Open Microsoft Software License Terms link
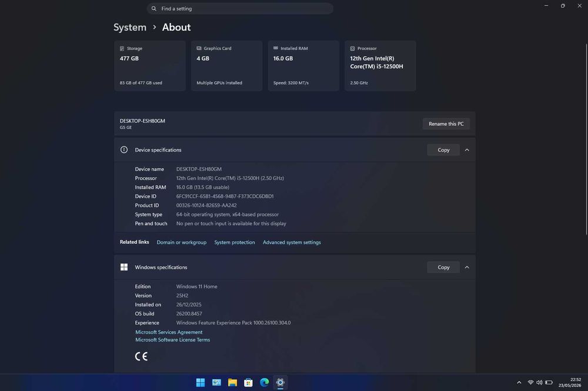The image size is (588, 391). click(x=172, y=340)
